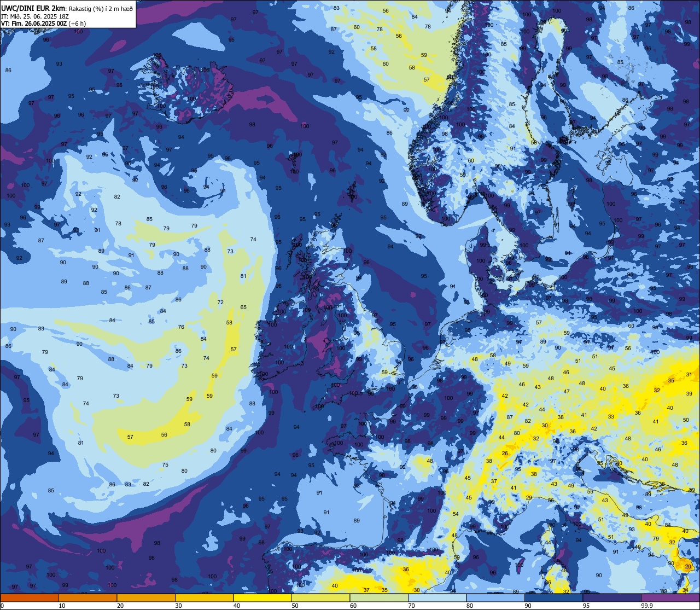
Task: Click the 'VT: Fim. 26.06.2025 00Z (+6 h)' line
Action: pyautogui.click(x=44, y=24)
